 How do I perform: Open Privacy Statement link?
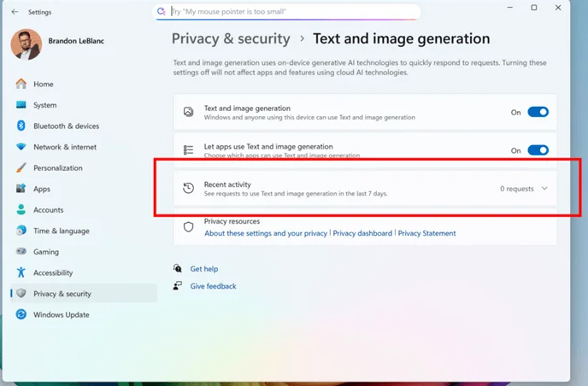[426, 233]
